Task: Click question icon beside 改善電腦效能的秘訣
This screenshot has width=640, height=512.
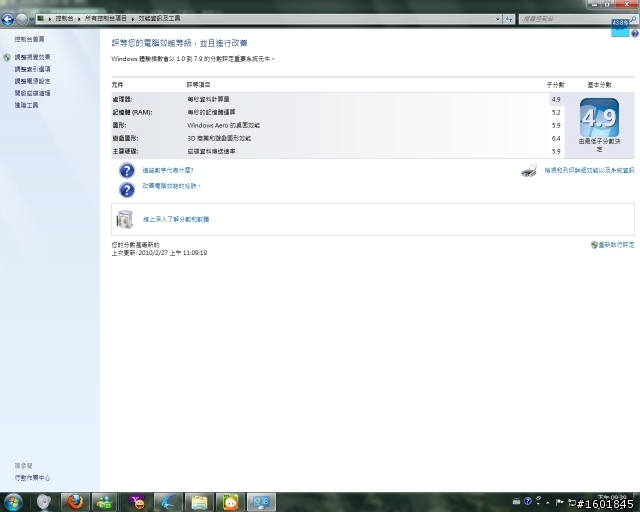Action: [x=127, y=190]
